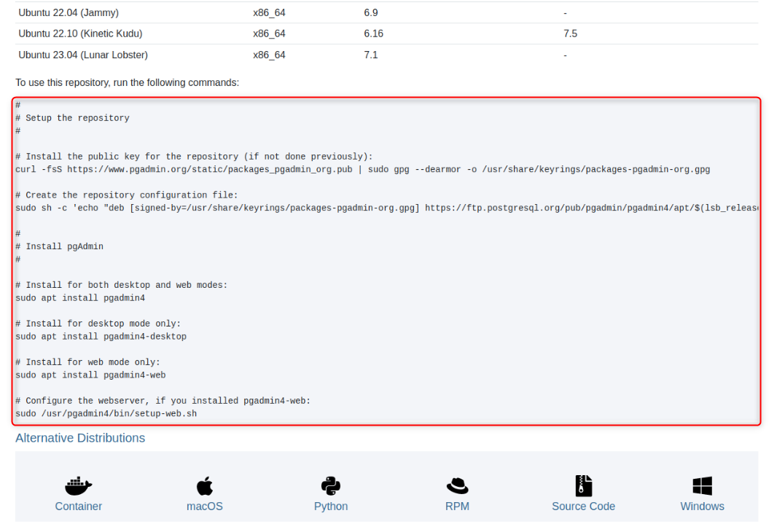This screenshot has height=532, width=777.
Task: Click the sudo sh -c echo deb command line
Action: [x=386, y=208]
